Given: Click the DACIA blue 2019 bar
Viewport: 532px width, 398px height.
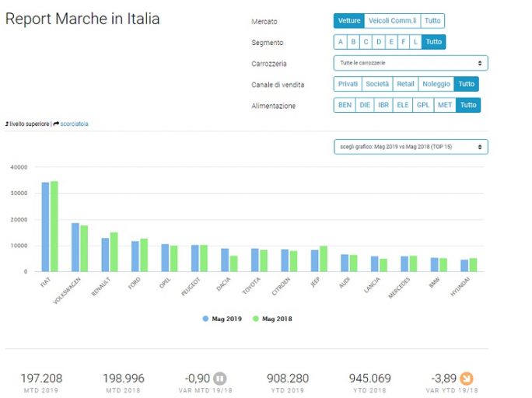Looking at the screenshot, I should pyautogui.click(x=225, y=260).
